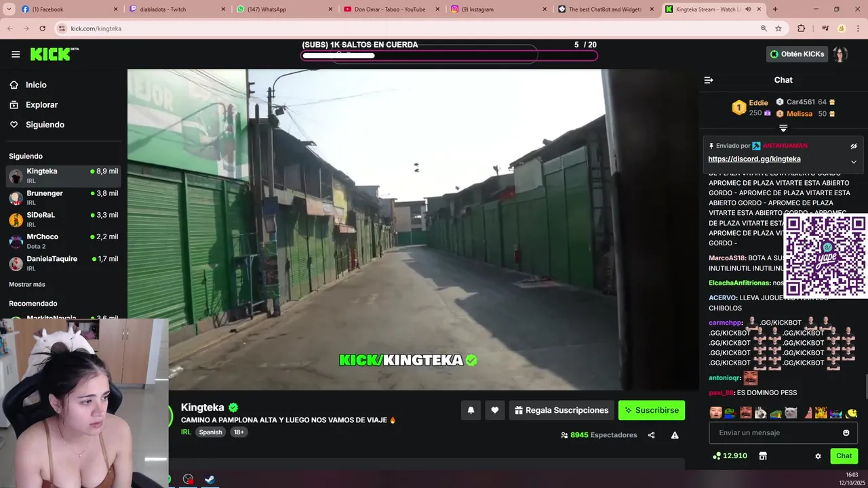
Task: Click the verified badge next to Kingteka
Action: click(233, 407)
